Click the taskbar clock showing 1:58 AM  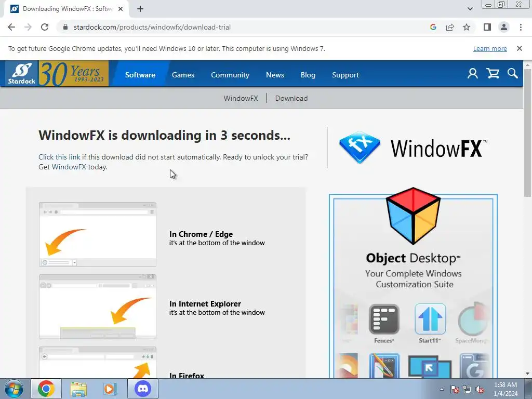point(506,389)
